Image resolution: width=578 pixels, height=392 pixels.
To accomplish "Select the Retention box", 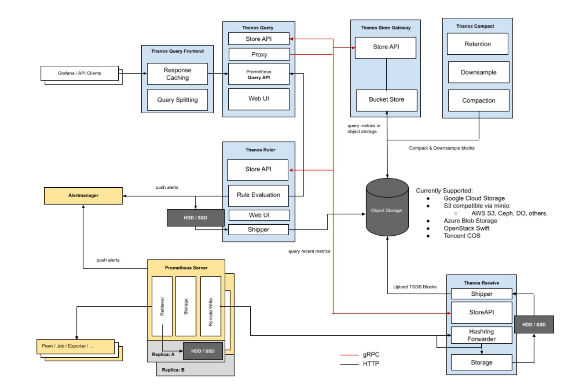I will [477, 44].
